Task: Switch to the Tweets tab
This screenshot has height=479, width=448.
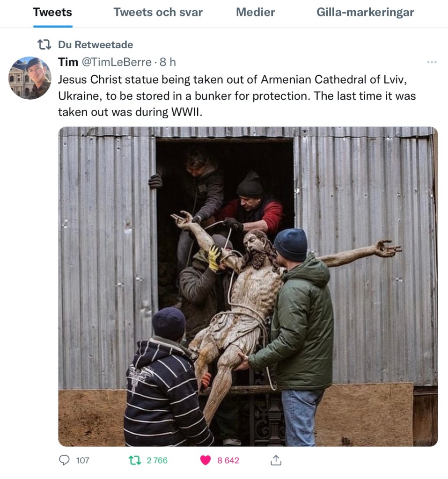Action: tap(52, 13)
